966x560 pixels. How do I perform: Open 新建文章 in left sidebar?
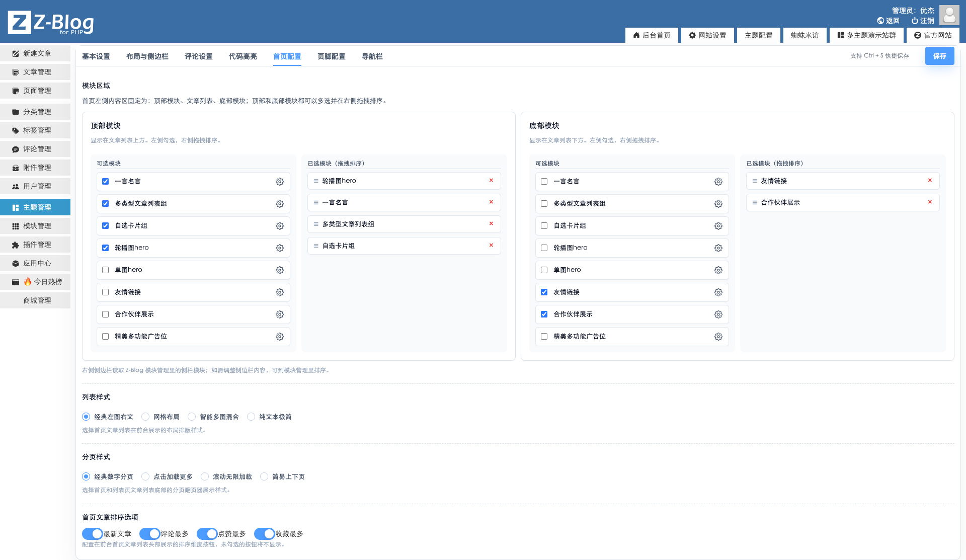click(x=35, y=53)
